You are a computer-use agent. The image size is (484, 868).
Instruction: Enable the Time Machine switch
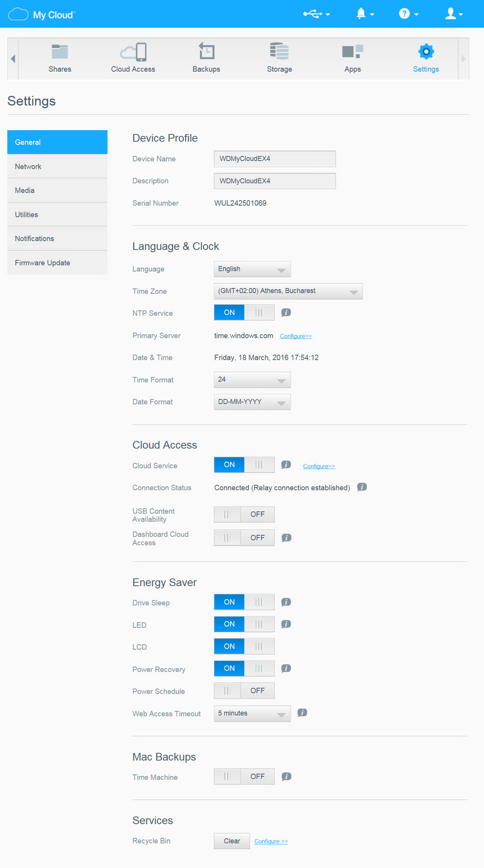(244, 776)
